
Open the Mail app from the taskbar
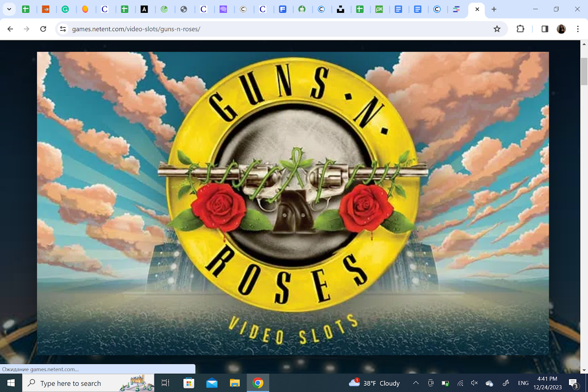(212, 383)
